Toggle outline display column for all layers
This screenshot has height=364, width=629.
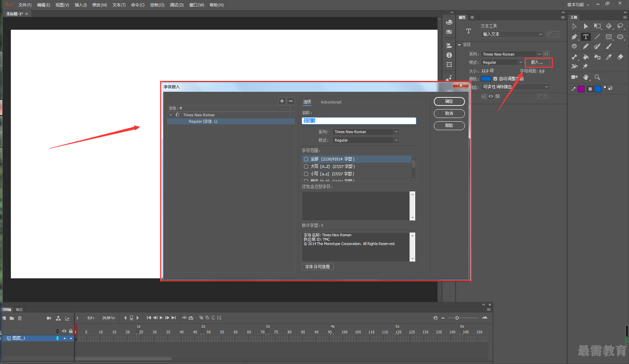57,331
